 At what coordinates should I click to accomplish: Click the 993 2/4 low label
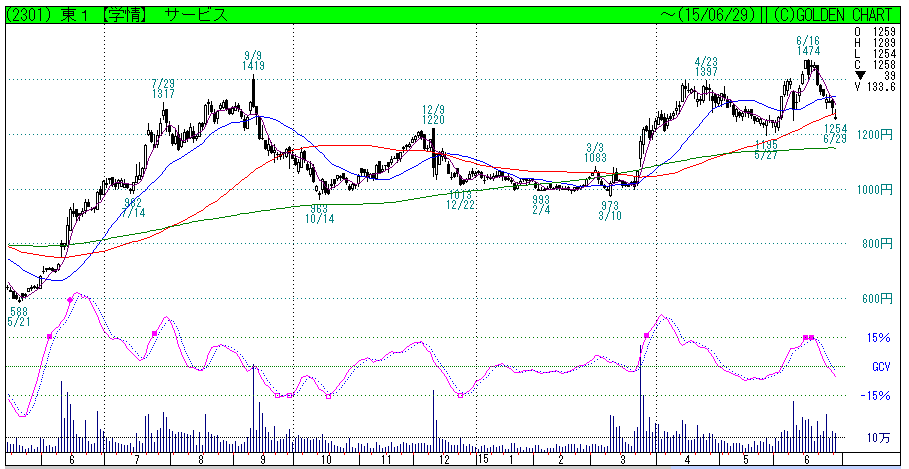(541, 205)
